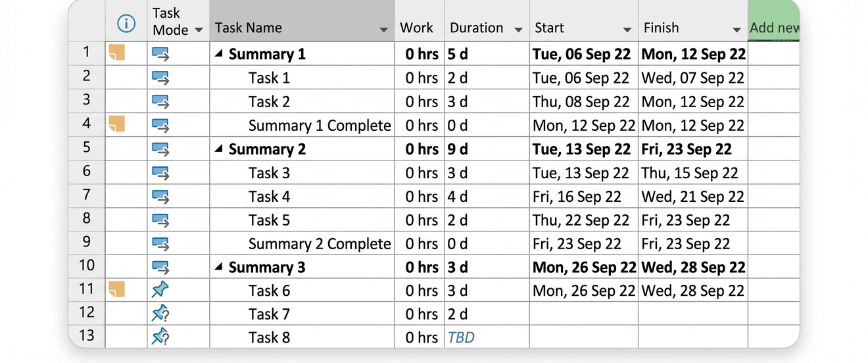868x363 pixels.
Task: Open the Duration column dropdown arrow
Action: (518, 30)
